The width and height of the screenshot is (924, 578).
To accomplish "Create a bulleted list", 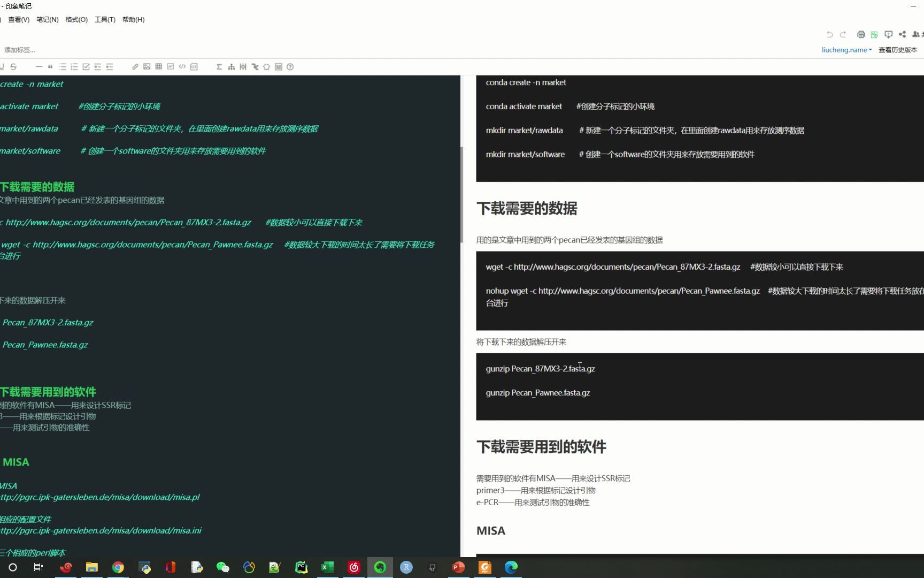I will pos(63,67).
